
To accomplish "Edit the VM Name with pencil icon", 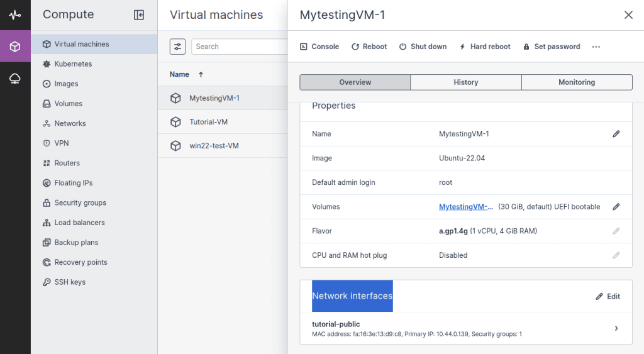I will tap(616, 134).
